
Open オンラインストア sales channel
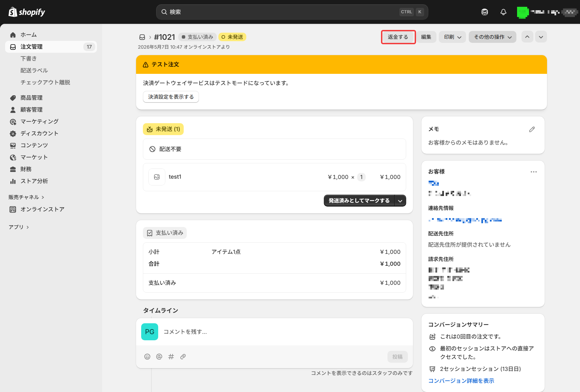(42, 209)
